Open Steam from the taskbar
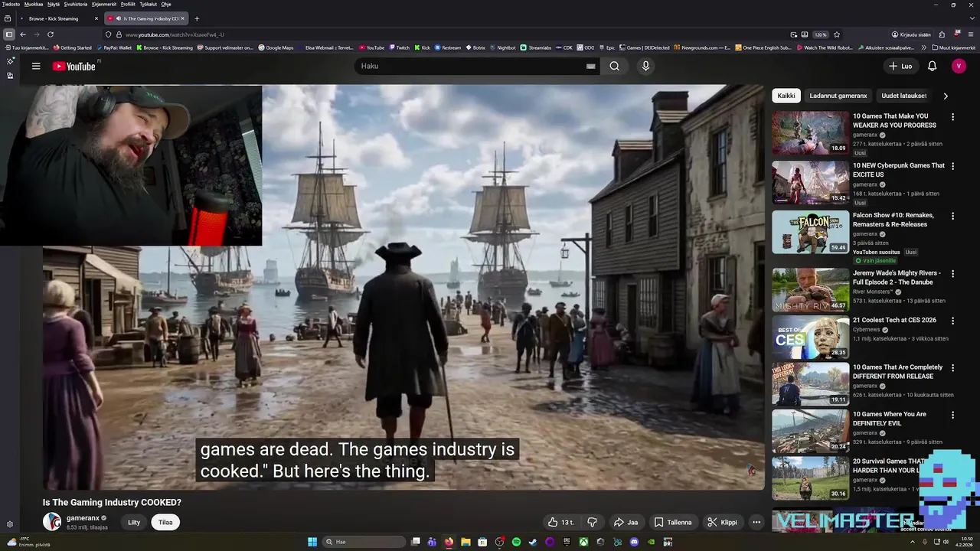 pyautogui.click(x=533, y=542)
